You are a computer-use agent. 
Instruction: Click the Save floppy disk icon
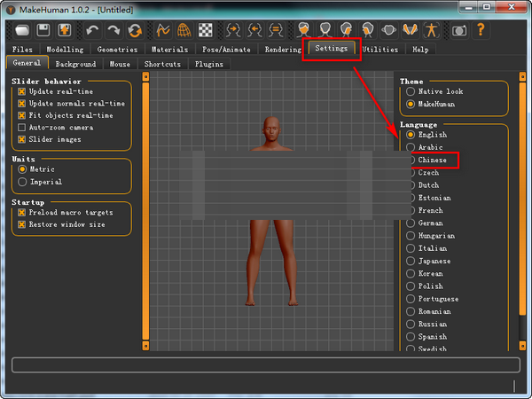pos(43,30)
